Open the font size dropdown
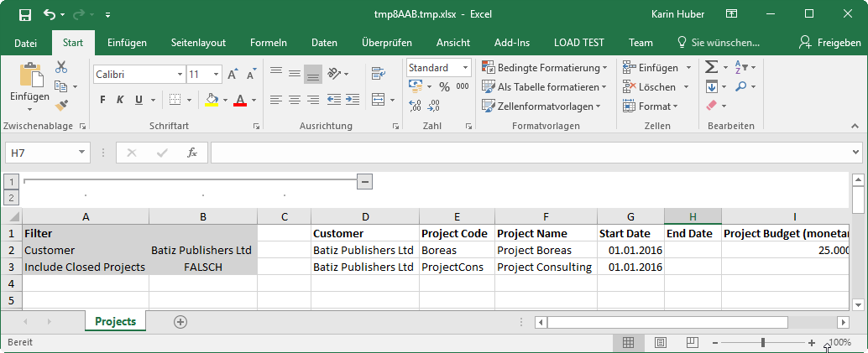 217,74
